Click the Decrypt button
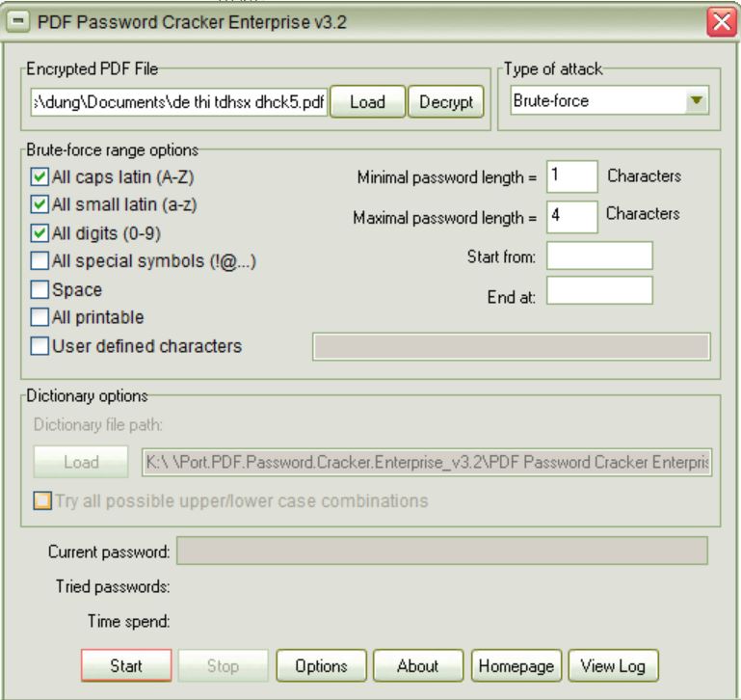The height and width of the screenshot is (700, 741). [445, 101]
